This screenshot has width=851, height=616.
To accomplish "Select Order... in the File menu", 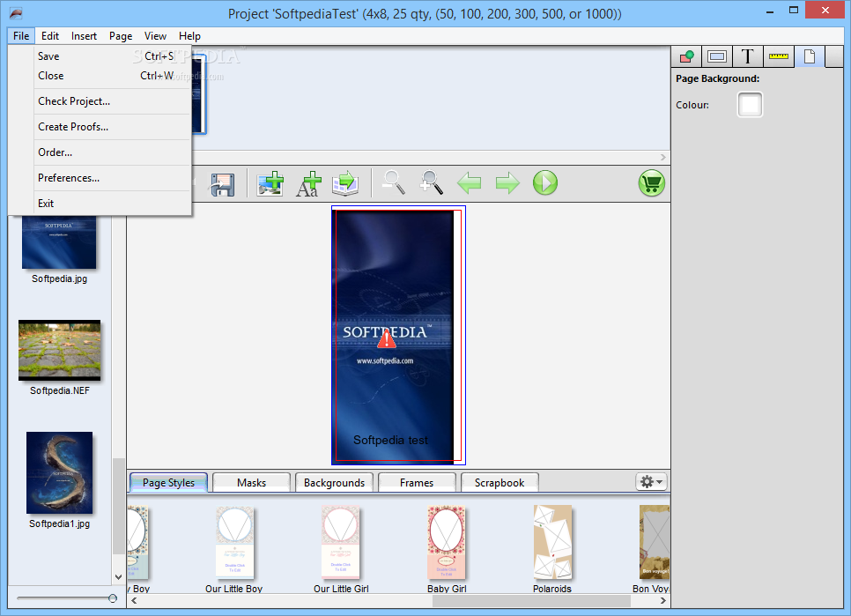I will point(113,152).
